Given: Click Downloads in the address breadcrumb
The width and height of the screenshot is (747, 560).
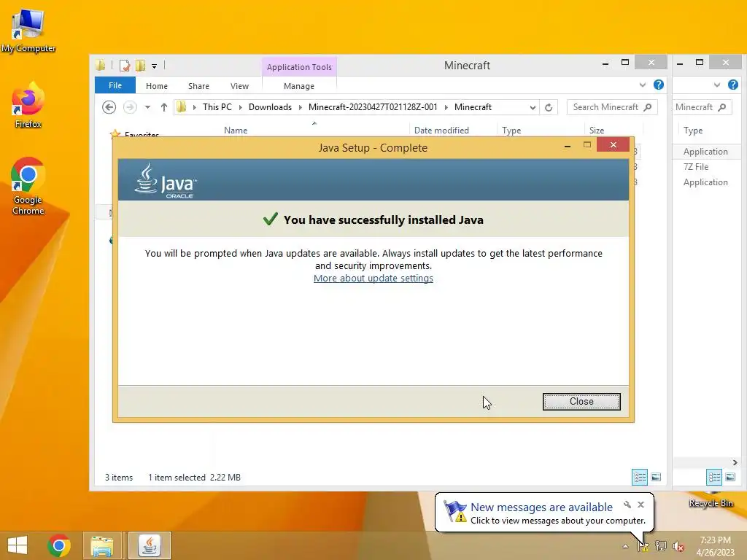Looking at the screenshot, I should tap(270, 107).
